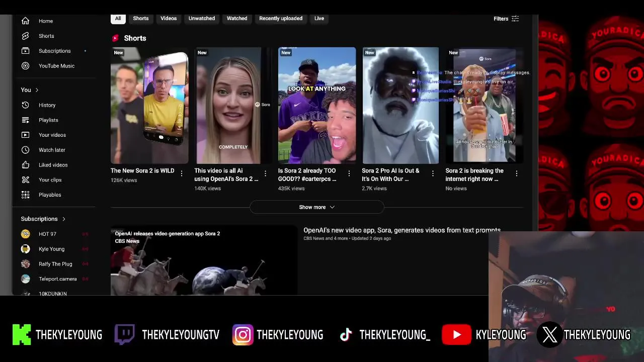Viewport: 644px width, 362px height.
Task: Select the All filter chip
Action: (x=118, y=19)
